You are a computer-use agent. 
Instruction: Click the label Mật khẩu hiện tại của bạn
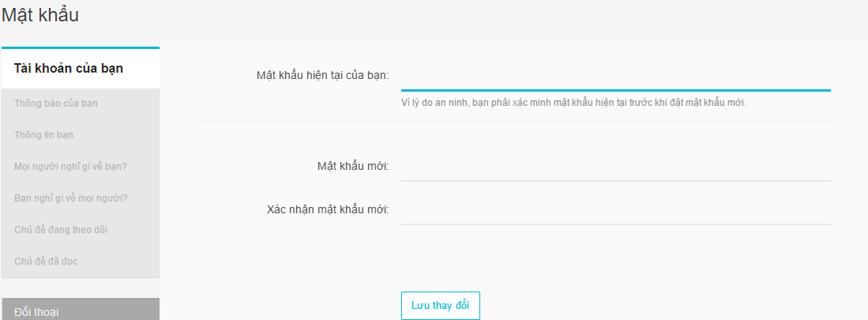323,75
